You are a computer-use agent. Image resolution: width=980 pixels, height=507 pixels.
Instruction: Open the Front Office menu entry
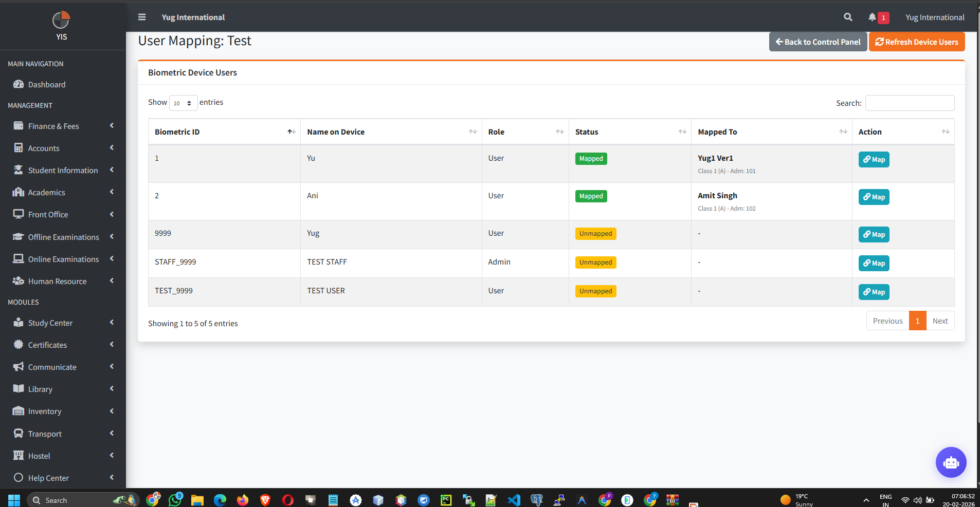[x=49, y=214]
